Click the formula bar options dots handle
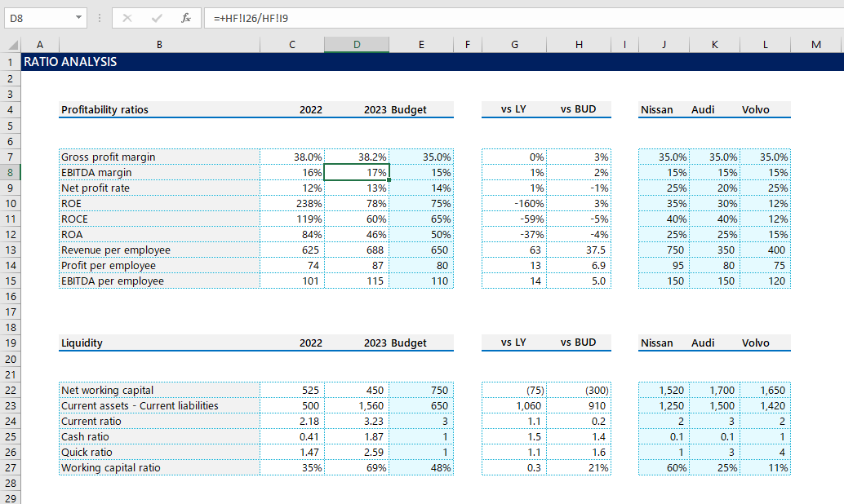This screenshot has width=844, height=504. 100,17
